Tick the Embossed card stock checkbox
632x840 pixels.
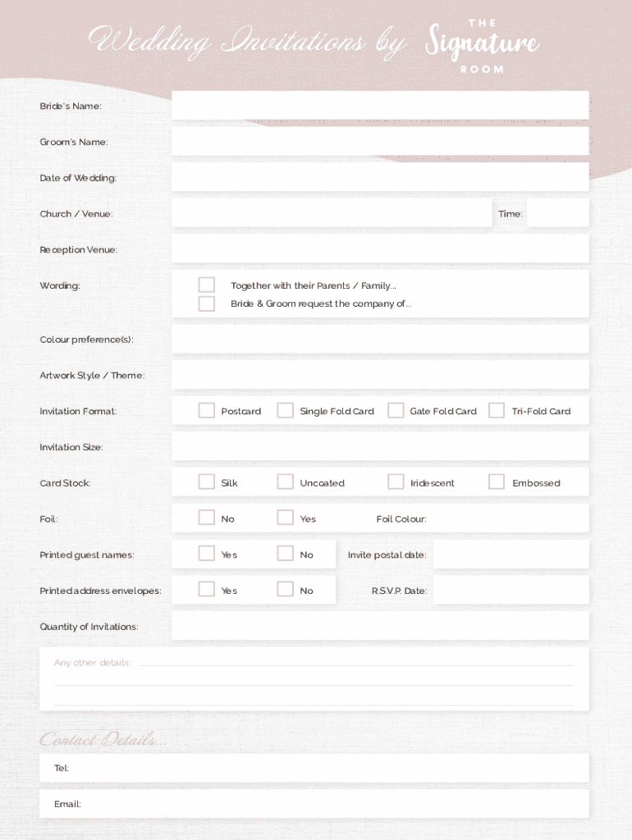pos(497,482)
